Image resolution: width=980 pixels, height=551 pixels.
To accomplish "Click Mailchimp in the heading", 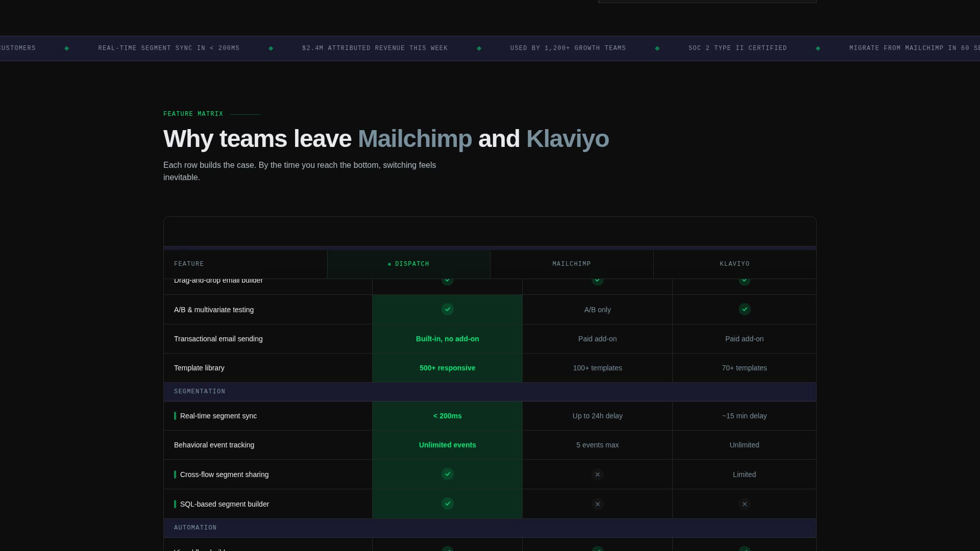I will 414,139.
